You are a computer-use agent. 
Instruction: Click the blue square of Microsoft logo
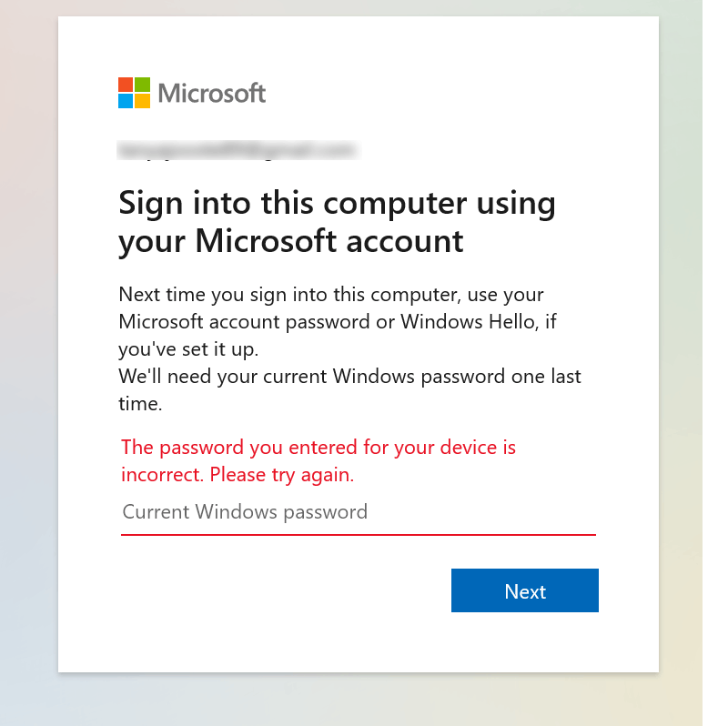click(126, 101)
